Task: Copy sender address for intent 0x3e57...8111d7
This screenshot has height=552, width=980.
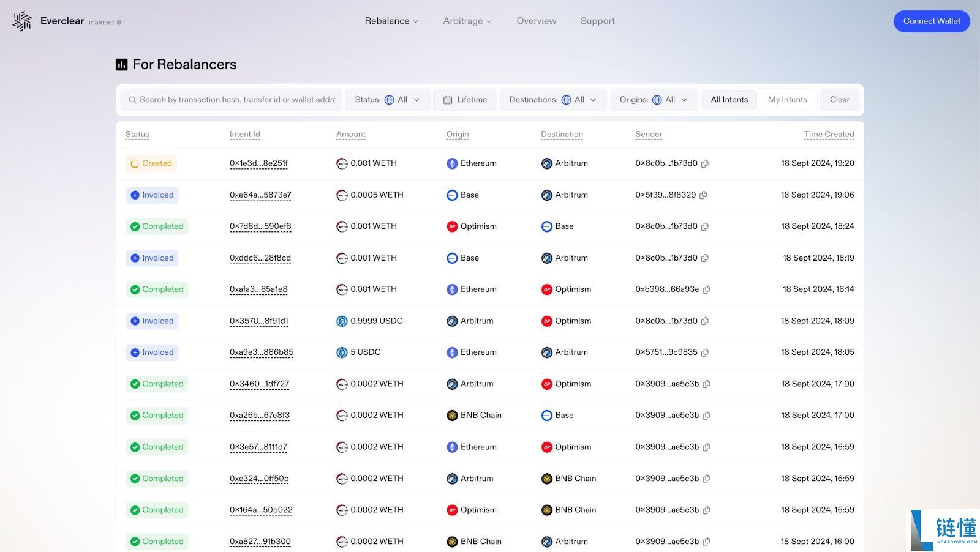Action: coord(707,447)
